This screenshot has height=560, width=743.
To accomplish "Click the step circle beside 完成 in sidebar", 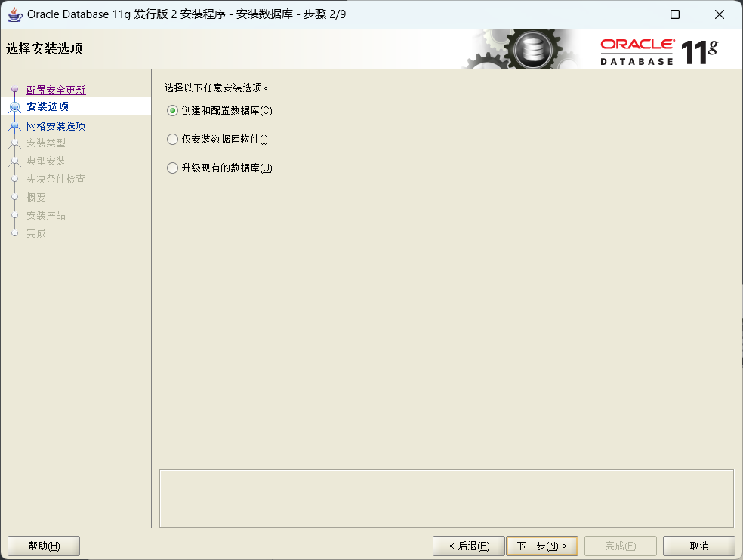I will [x=14, y=233].
